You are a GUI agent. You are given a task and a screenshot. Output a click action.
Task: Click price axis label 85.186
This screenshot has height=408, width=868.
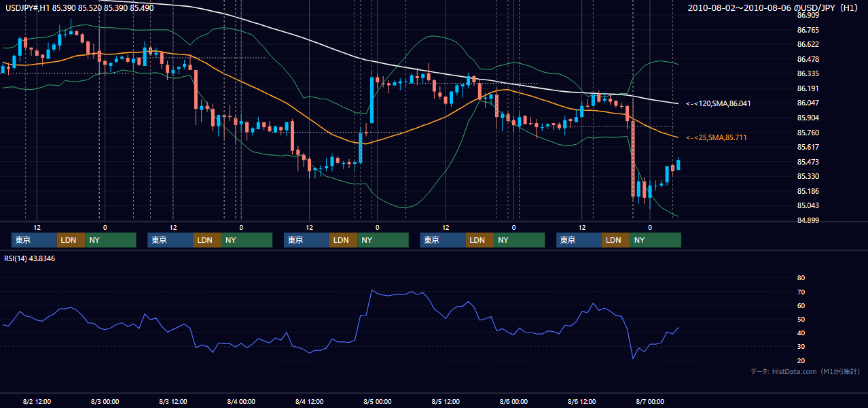808,191
